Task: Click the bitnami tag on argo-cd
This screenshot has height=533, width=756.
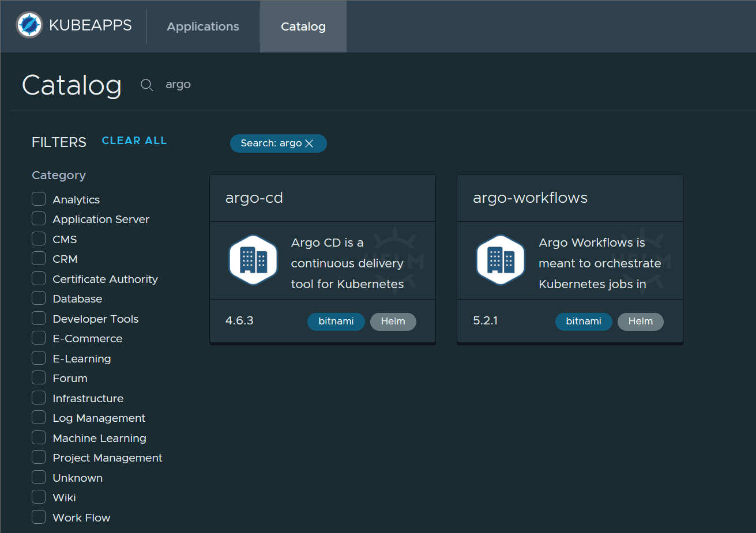Action: [336, 322]
